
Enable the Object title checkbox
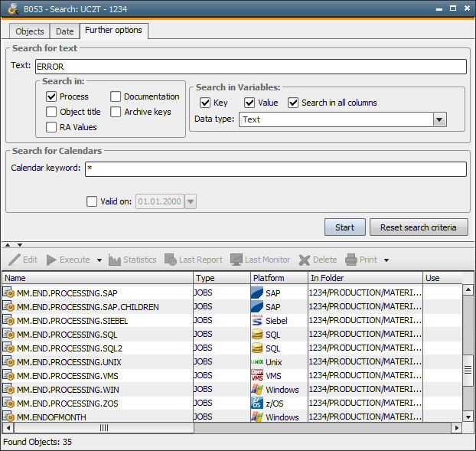point(51,112)
